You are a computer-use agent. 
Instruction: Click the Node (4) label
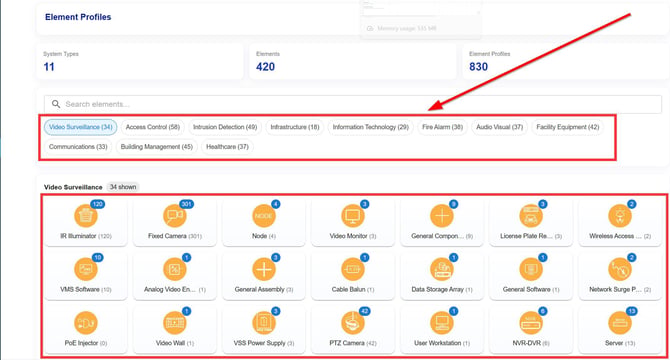point(264,236)
